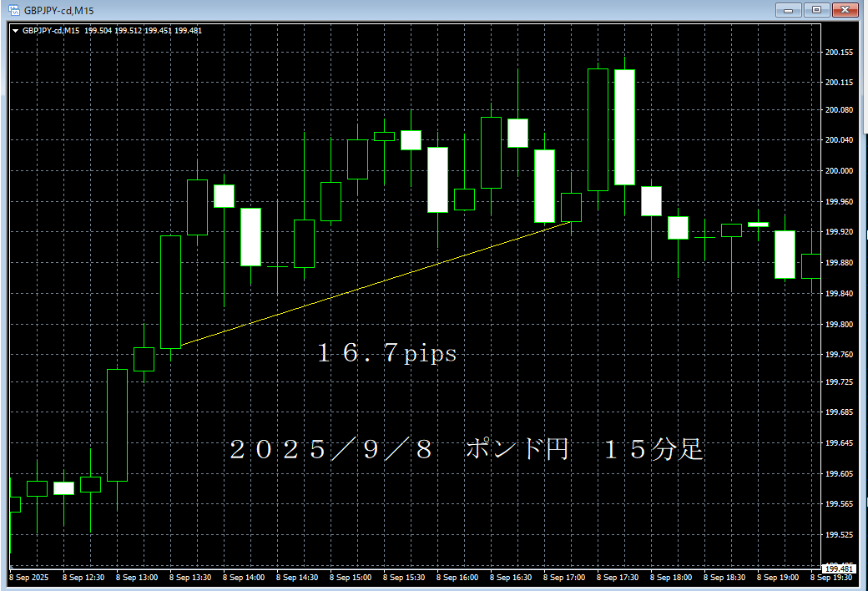
Task: Click the 200.000 level on price scale
Action: pos(839,170)
